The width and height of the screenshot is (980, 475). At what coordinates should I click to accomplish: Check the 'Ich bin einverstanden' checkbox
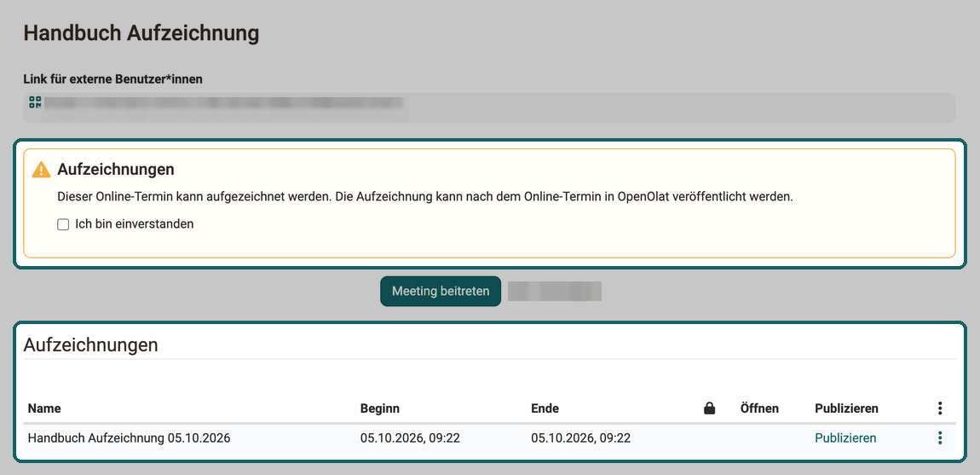click(x=63, y=224)
